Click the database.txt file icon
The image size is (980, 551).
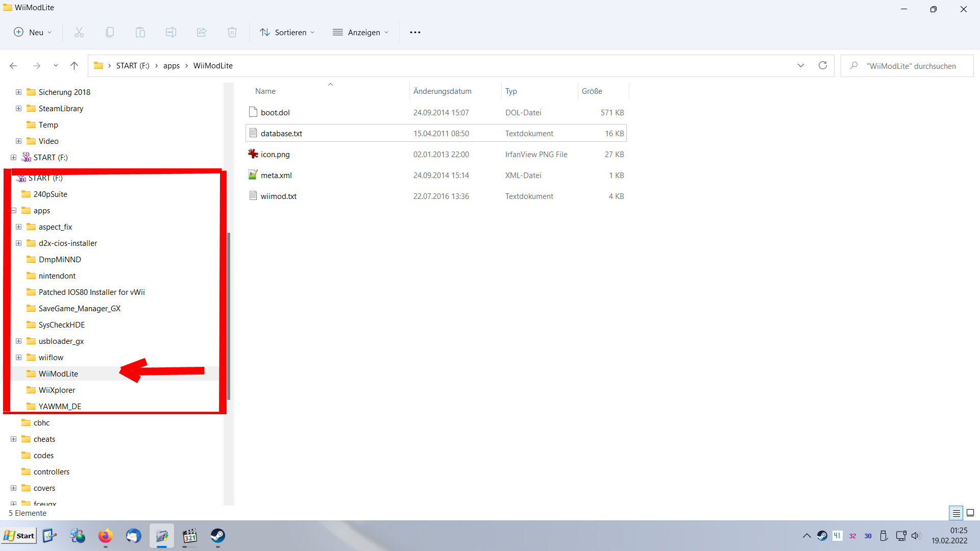[253, 133]
